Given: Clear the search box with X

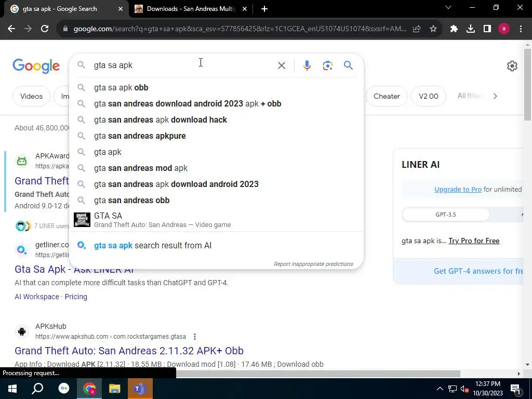Looking at the screenshot, I should click(x=281, y=65).
